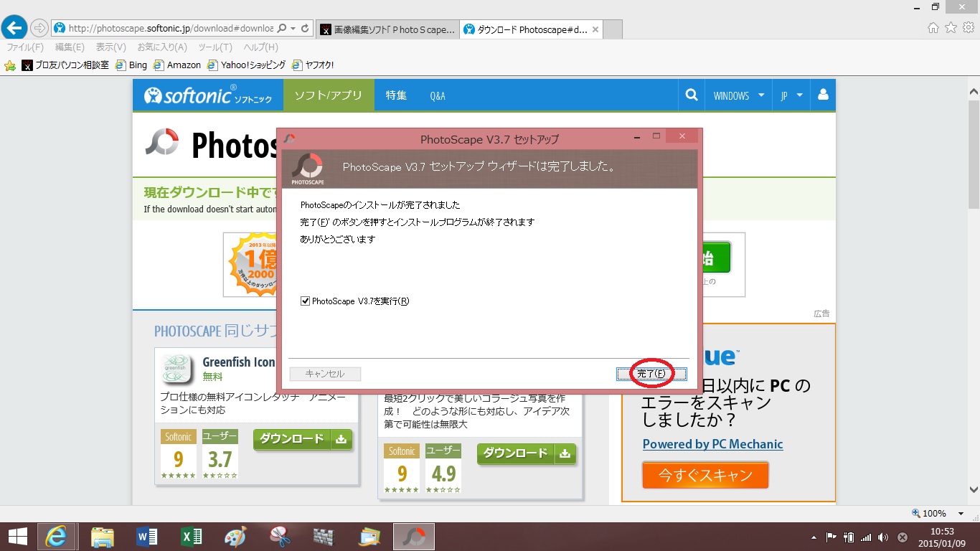Switch to 画像編集ソフト PhotoScape browser tab

387,29
